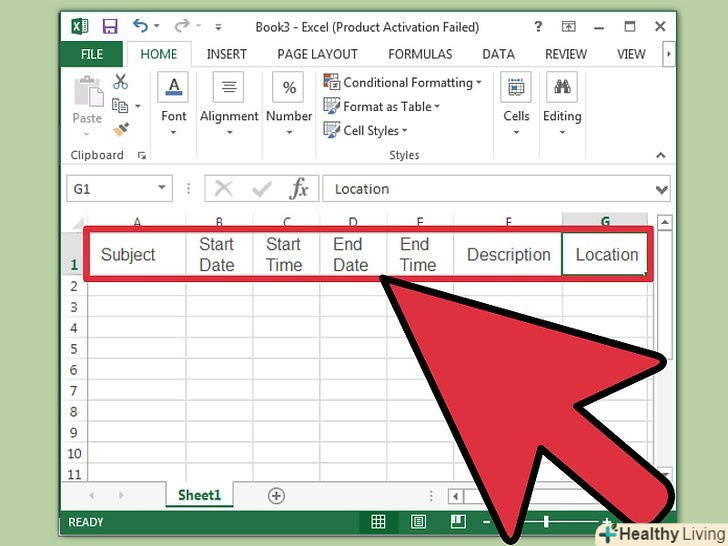
Task: Select the Start Date cell
Action: (219, 254)
